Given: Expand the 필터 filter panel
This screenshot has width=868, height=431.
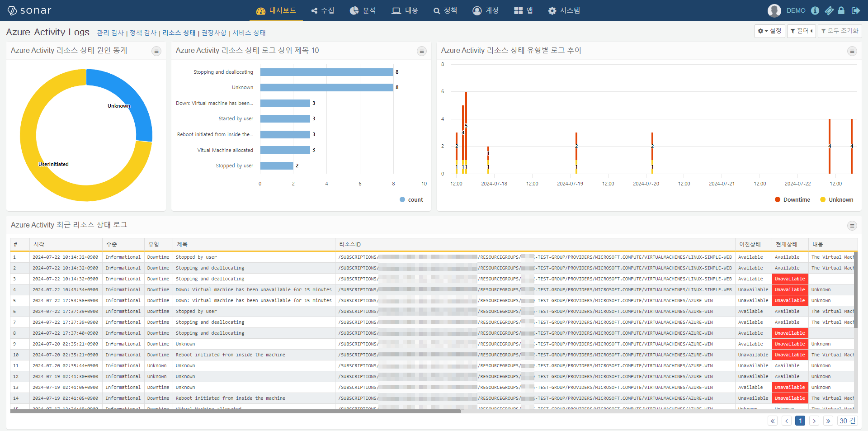Looking at the screenshot, I should [x=802, y=31].
